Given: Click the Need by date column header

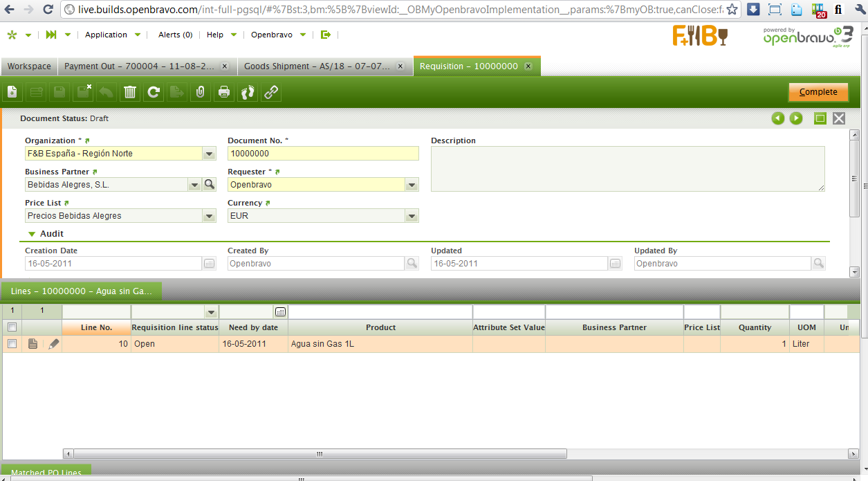Looking at the screenshot, I should 253,327.
